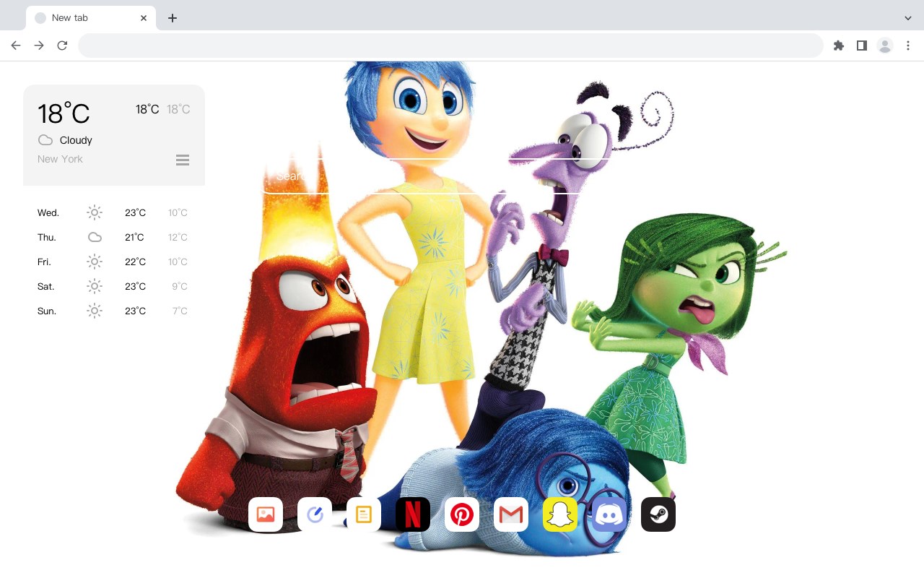Click the Extensions puzzle icon

(838, 46)
